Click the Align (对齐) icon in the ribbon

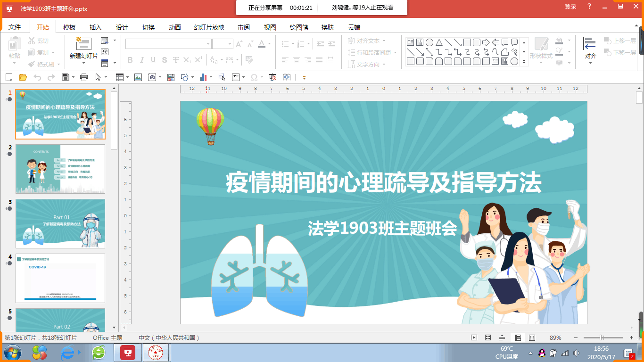click(590, 43)
